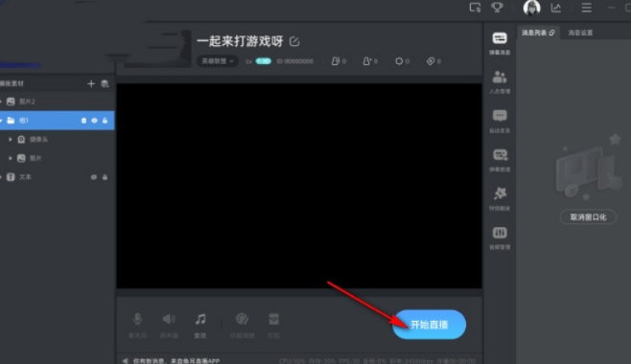The width and height of the screenshot is (631, 364).
Task: Open the statistics chart icon
Action: point(556,8)
